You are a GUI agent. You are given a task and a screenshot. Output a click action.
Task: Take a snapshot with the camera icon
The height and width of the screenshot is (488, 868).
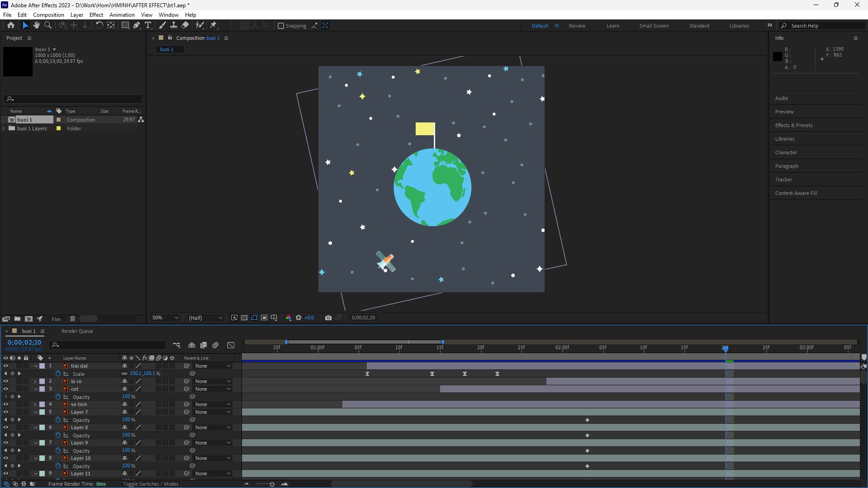point(328,318)
